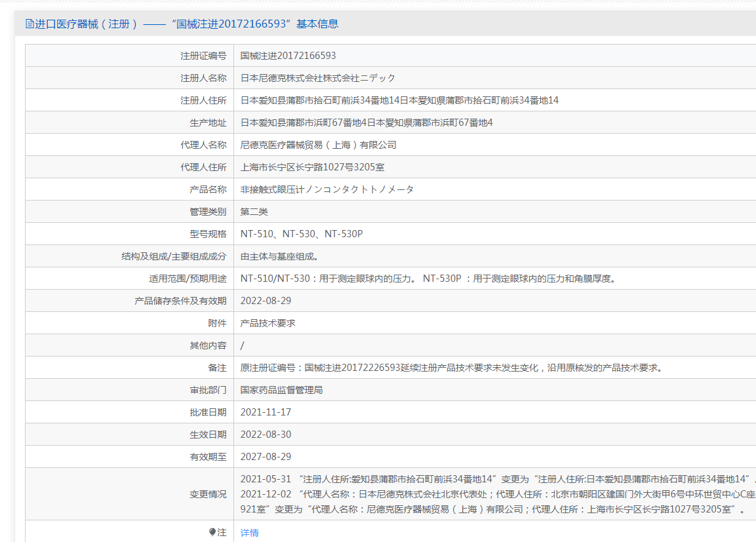Click the 其他内容 label
The height and width of the screenshot is (542, 756).
coord(208,345)
